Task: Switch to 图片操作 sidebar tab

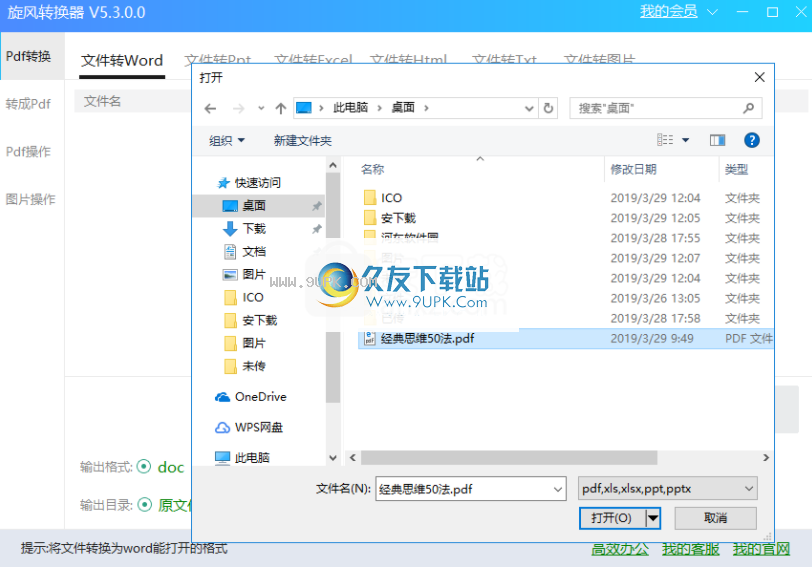Action: (x=31, y=199)
